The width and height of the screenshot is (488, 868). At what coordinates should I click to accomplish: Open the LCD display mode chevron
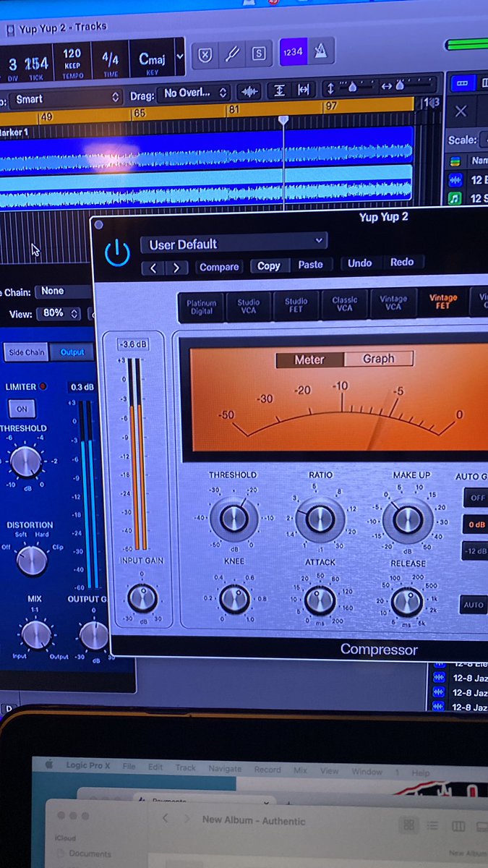click(180, 57)
